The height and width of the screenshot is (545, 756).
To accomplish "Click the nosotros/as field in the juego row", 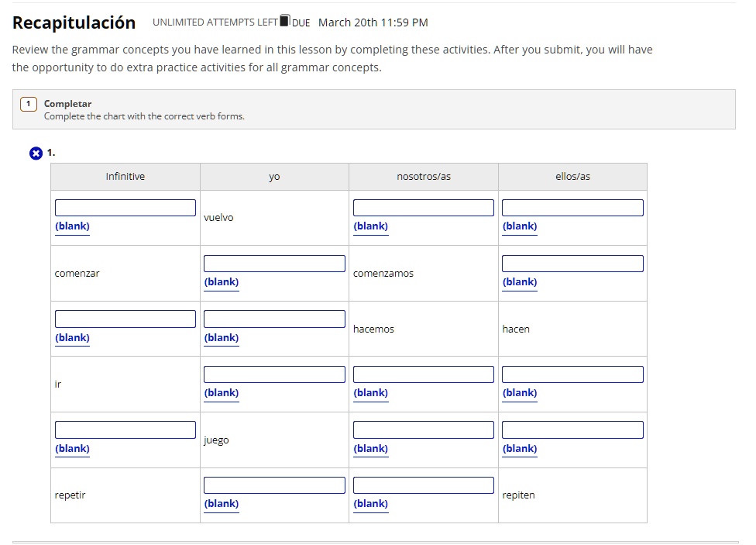I will [424, 430].
